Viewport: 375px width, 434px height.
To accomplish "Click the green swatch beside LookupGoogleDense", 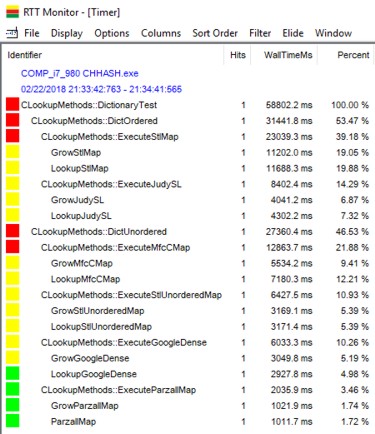I will (x=12, y=374).
